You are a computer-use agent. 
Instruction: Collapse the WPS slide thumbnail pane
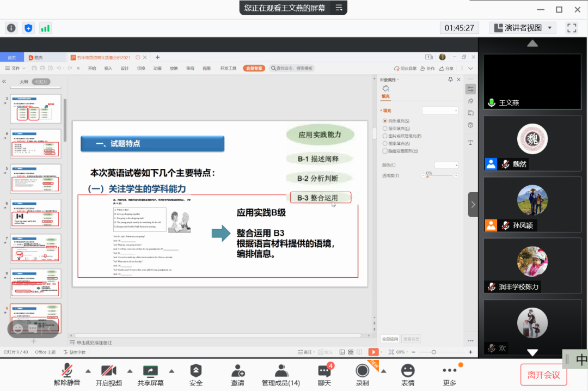[x=4, y=82]
